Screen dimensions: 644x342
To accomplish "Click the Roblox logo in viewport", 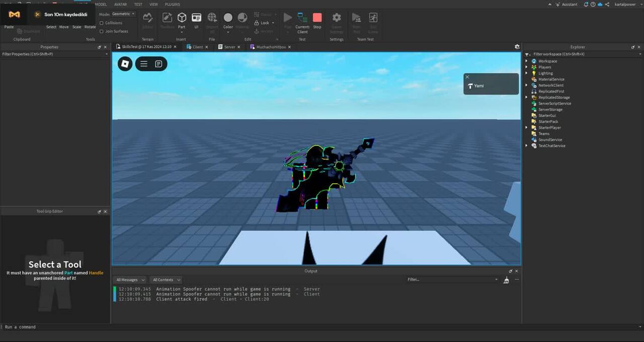I will 125,63.
